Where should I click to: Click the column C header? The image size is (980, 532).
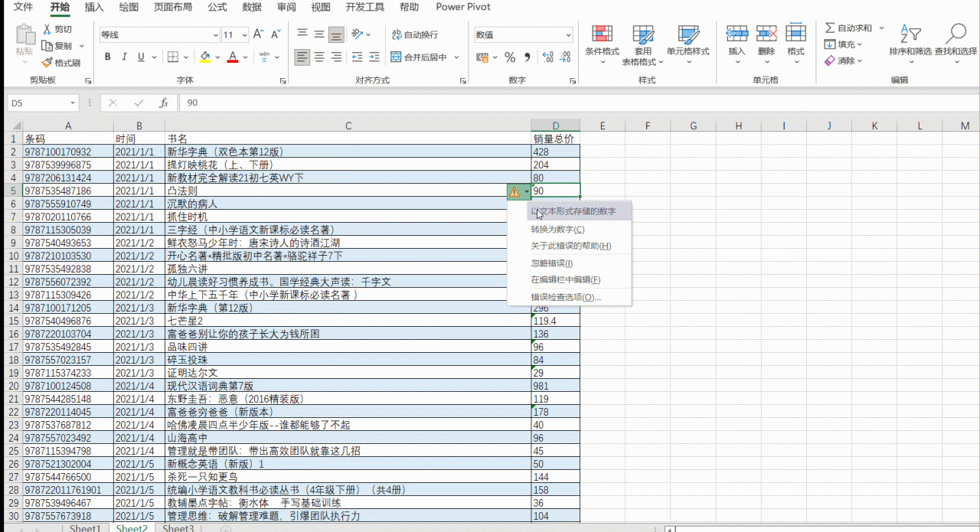[348, 126]
